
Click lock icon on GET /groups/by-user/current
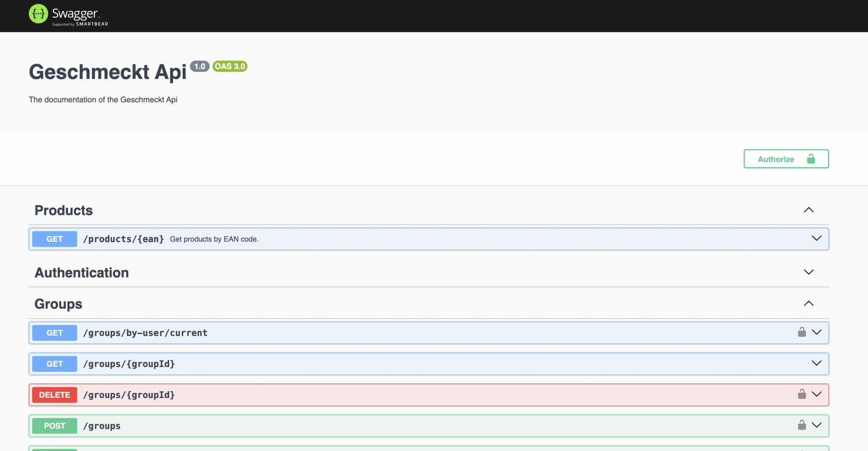click(801, 332)
